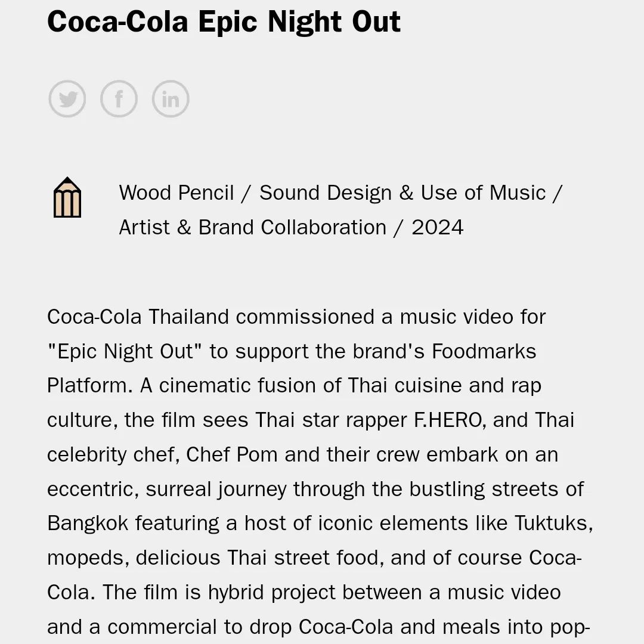The width and height of the screenshot is (644, 644).
Task: Click the quoted "Epic Night Out" text
Action: [125, 351]
